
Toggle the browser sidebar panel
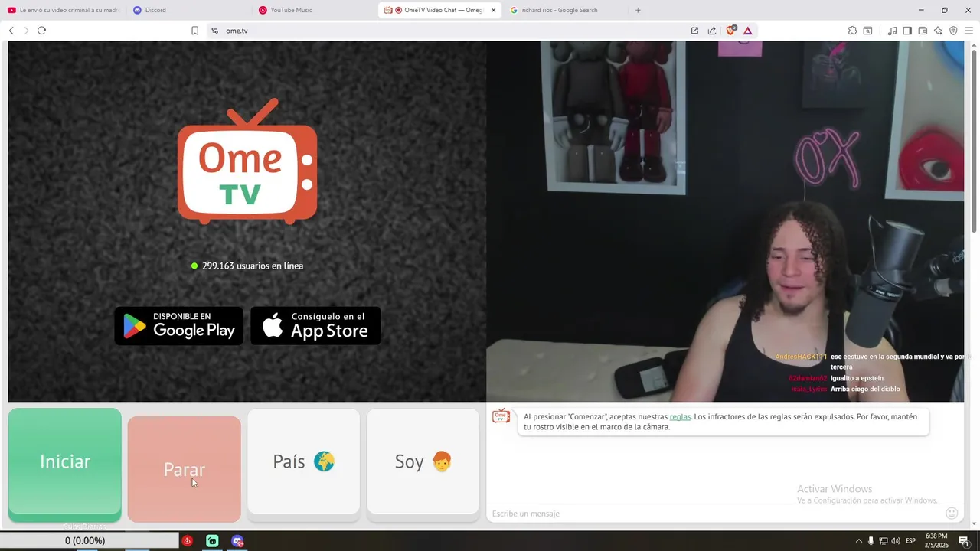(907, 31)
